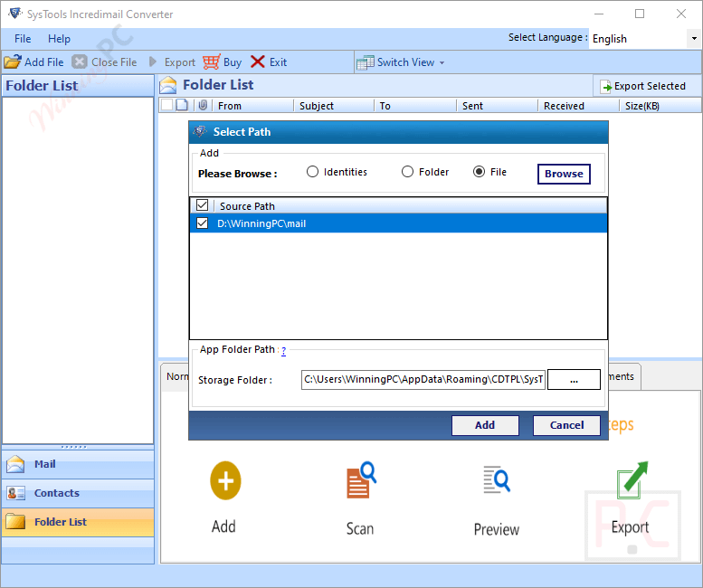Viewport: 703px width, 588px height.
Task: Sort by the Sent column header
Action: (497, 106)
